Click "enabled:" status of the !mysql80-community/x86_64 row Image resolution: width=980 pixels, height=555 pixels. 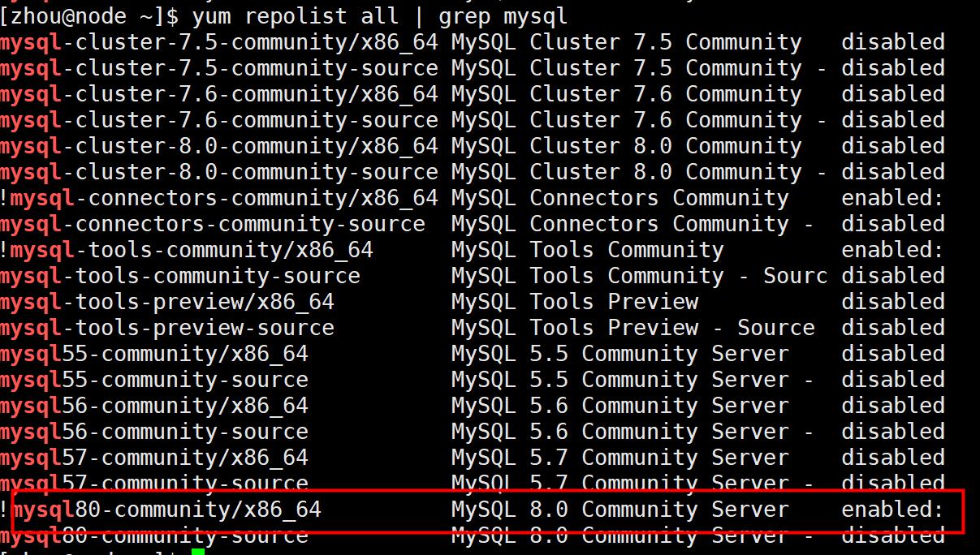pyautogui.click(x=893, y=510)
